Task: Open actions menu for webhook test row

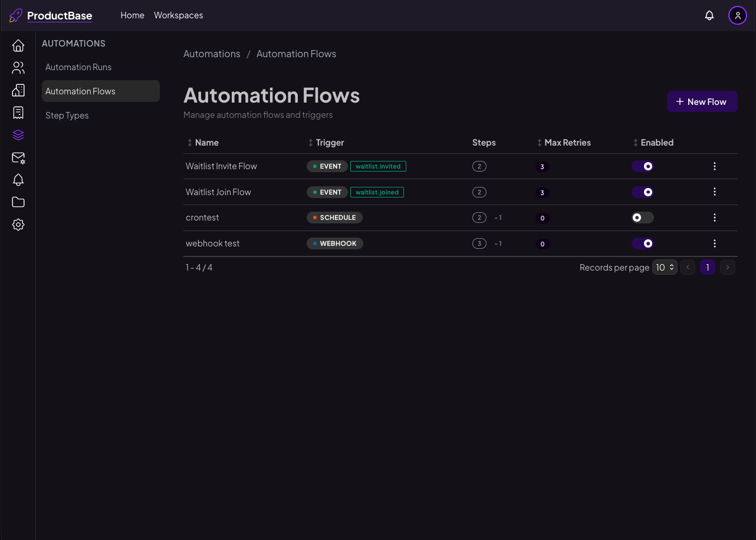Action: click(x=715, y=243)
